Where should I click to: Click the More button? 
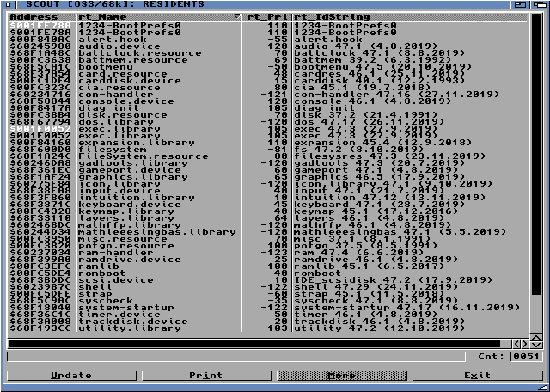(342, 376)
